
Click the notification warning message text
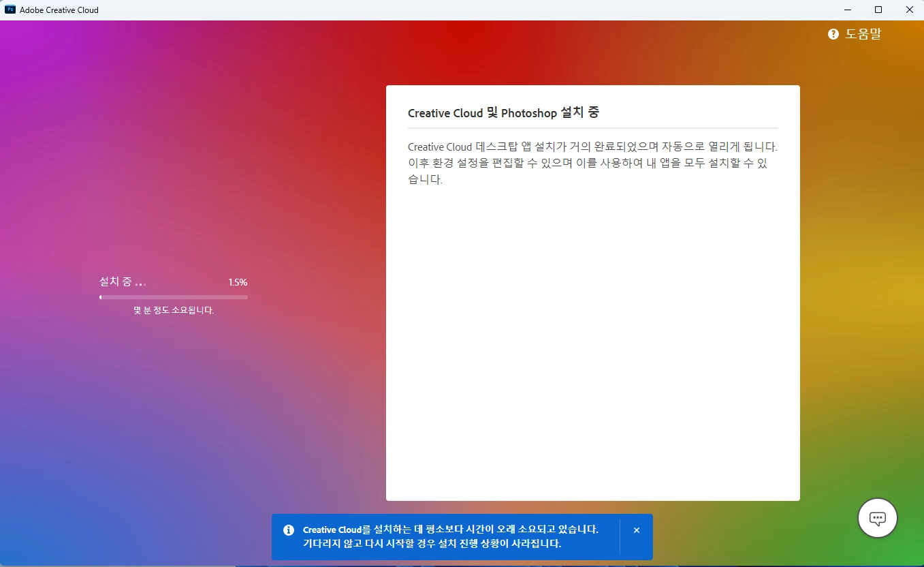pyautogui.click(x=451, y=536)
